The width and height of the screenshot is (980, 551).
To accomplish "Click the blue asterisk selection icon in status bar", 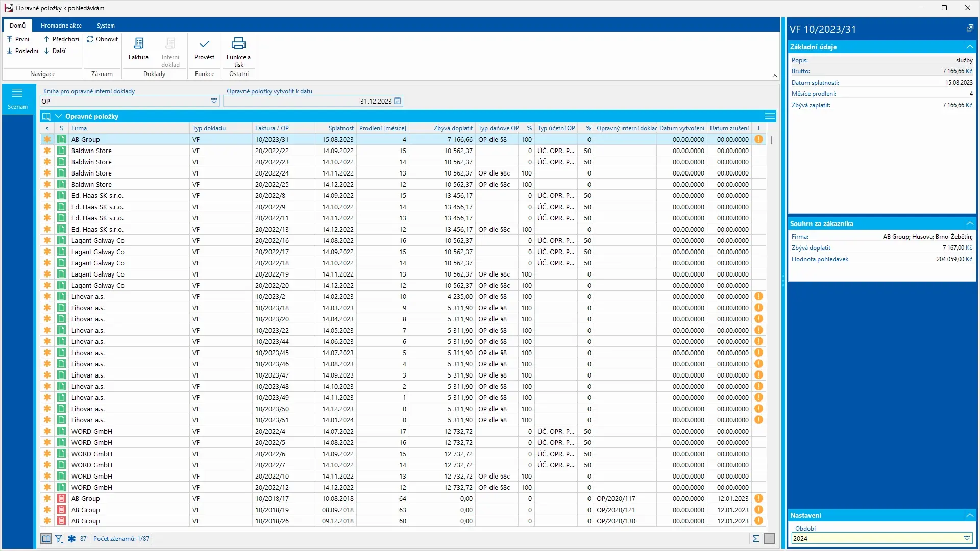I will point(71,539).
